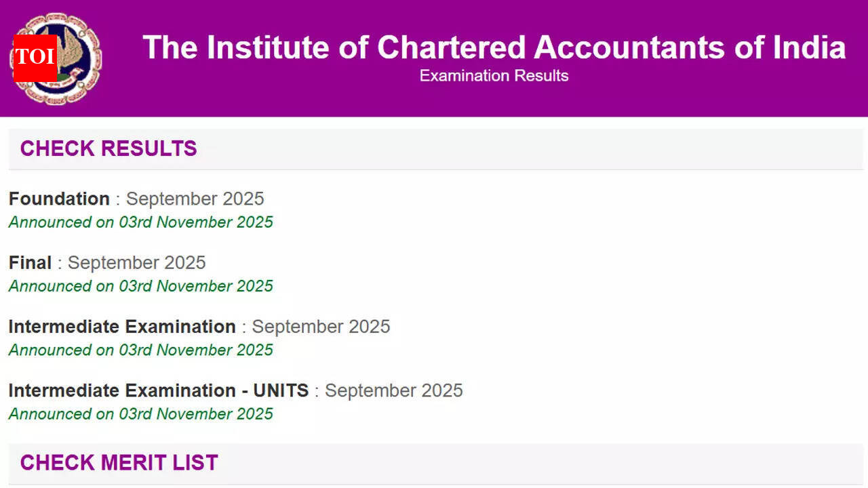Click the announcement date under Intermediate Examination
The width and height of the screenshot is (868, 488).
[140, 350]
